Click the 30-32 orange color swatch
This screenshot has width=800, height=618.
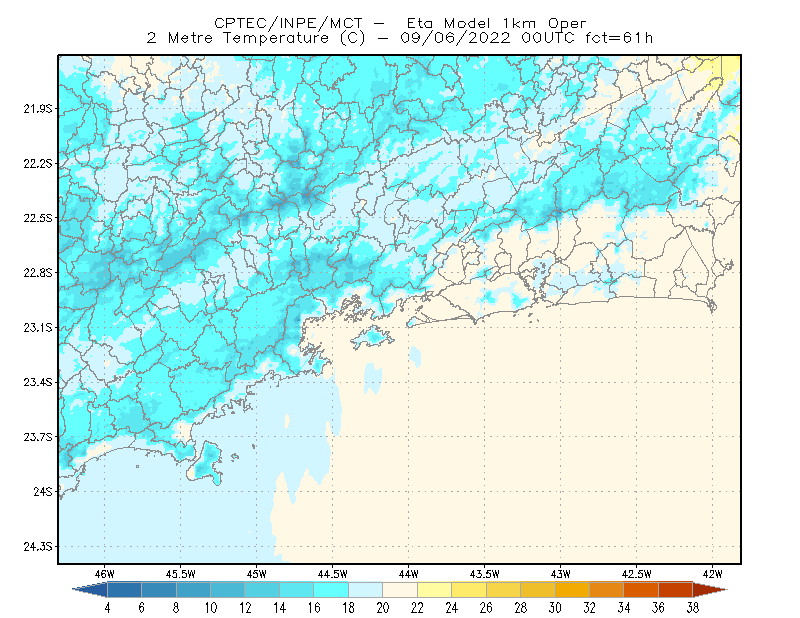click(572, 590)
